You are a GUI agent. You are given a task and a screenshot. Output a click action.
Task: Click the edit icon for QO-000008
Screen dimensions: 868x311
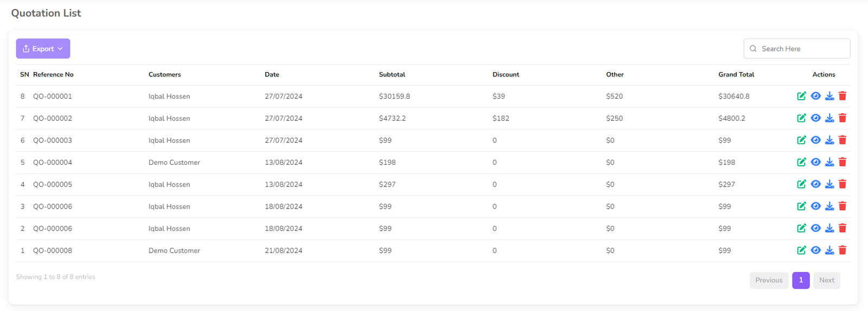click(x=801, y=250)
